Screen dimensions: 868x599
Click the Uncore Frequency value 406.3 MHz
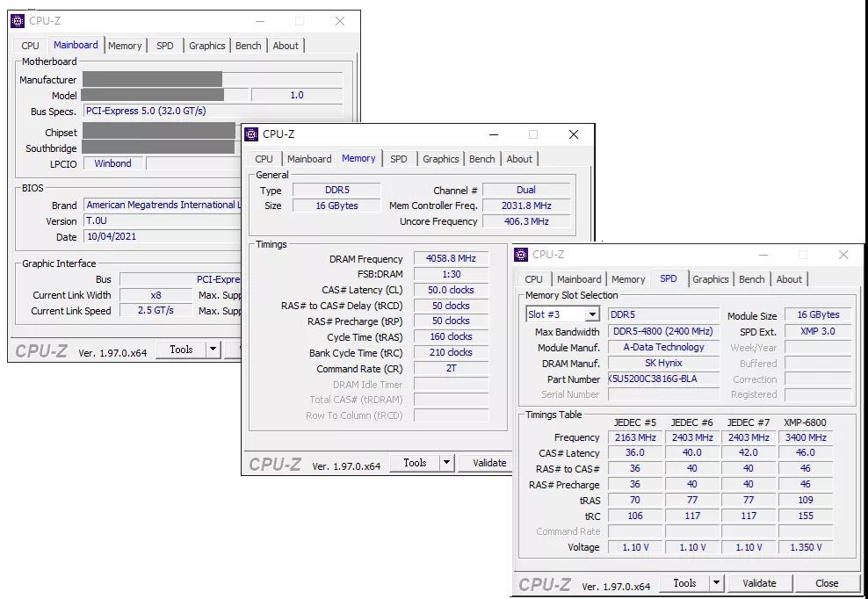pos(526,221)
